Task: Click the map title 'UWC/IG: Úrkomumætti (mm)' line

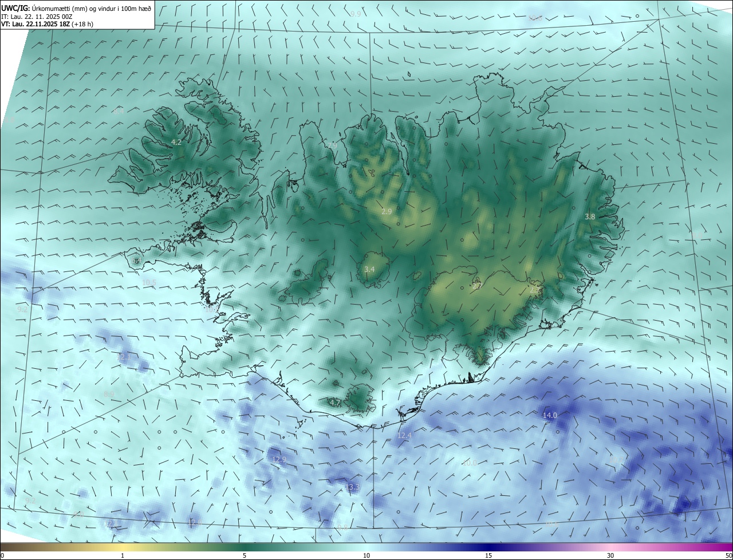Action: tap(77, 8)
